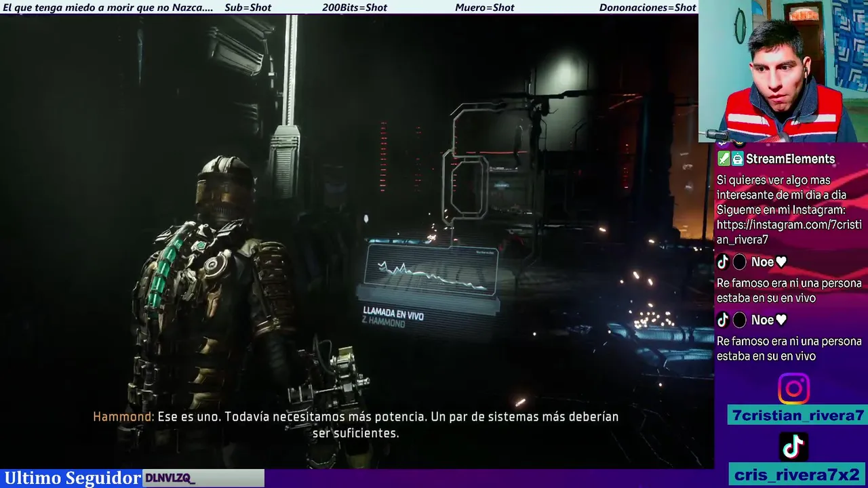The image size is (868, 488).
Task: Click the white heart beside the last Noe name
Action: (781, 320)
